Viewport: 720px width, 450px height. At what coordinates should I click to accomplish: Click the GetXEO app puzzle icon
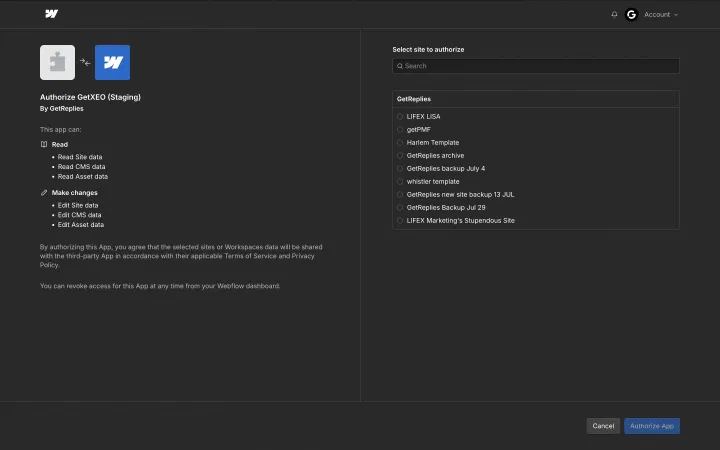click(x=57, y=62)
